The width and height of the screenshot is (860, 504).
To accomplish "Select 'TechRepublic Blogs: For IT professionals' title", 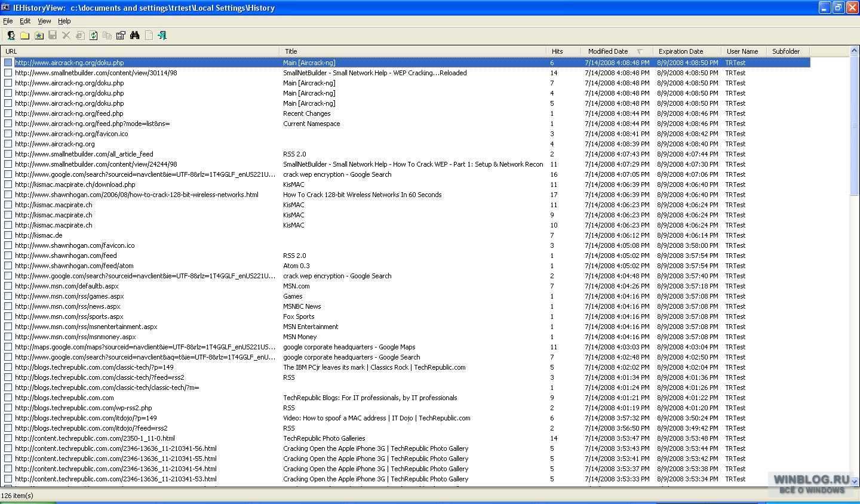I will [370, 398].
